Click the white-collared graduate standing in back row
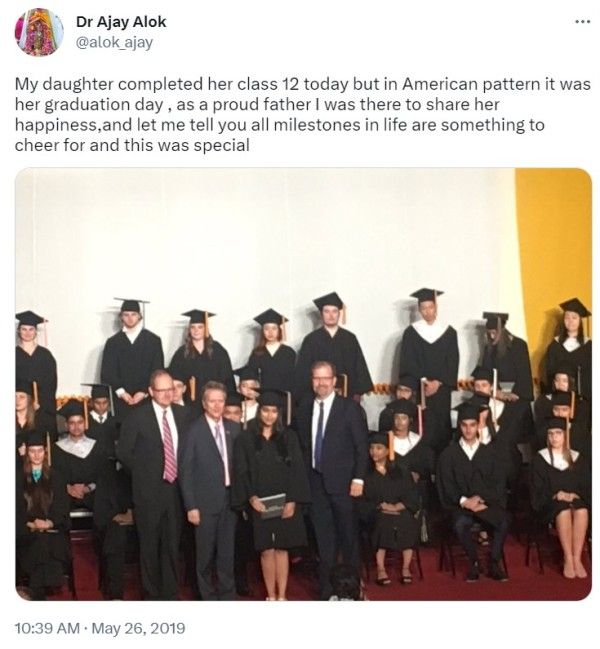Viewport: 600px width, 649px height. (430, 344)
